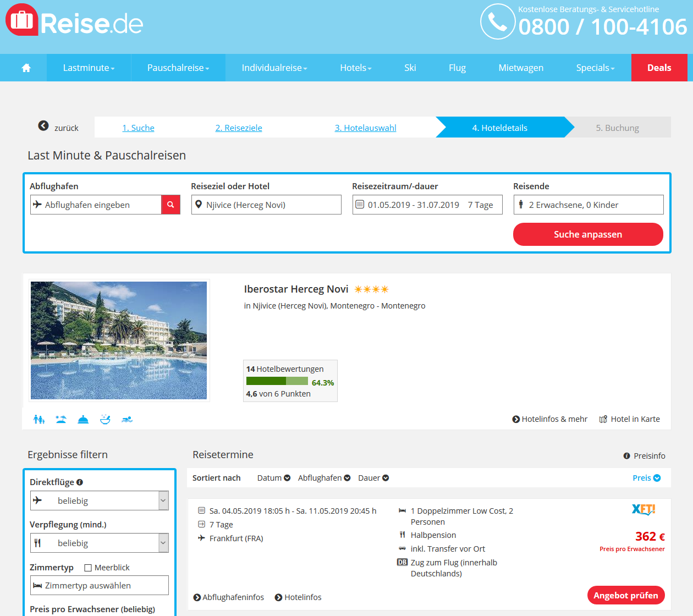Screen dimensions: 693x616
Task: Click the family-friendly amenity icon
Action: click(38, 419)
